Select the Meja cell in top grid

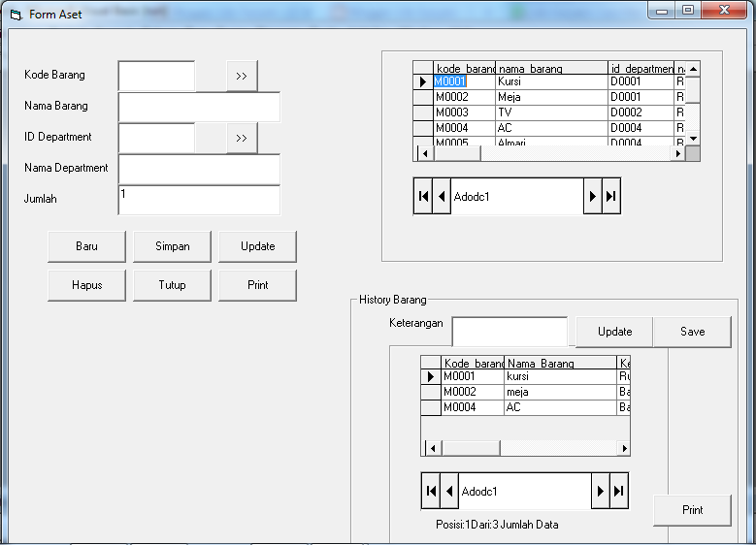pos(551,97)
